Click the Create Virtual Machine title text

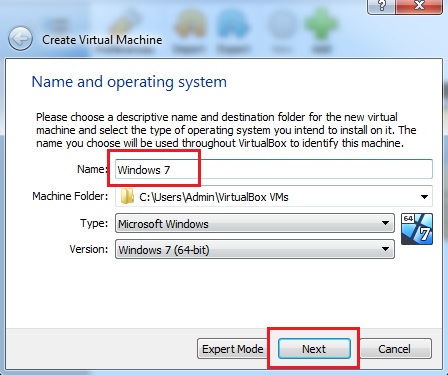pyautogui.click(x=102, y=40)
